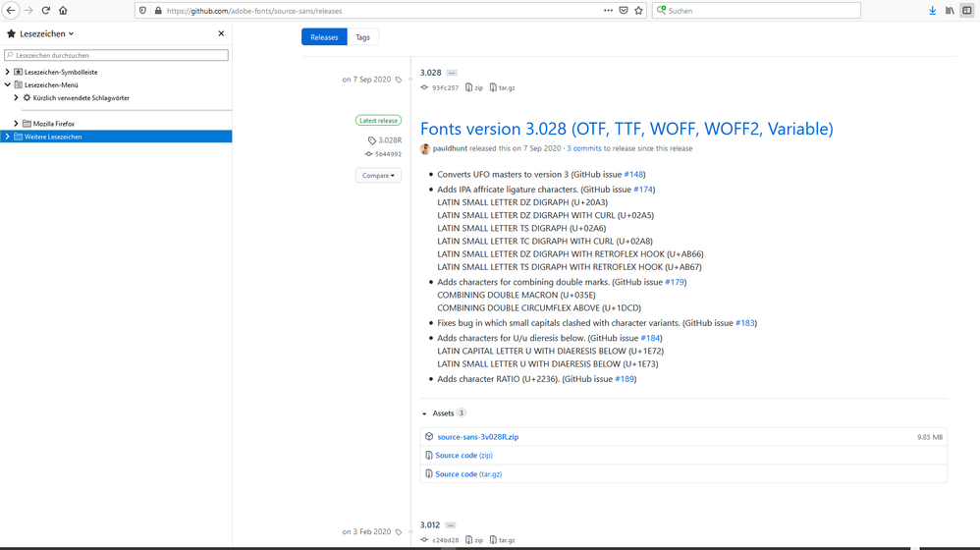Expand the Weitere Lesezeichen folder

tap(8, 137)
